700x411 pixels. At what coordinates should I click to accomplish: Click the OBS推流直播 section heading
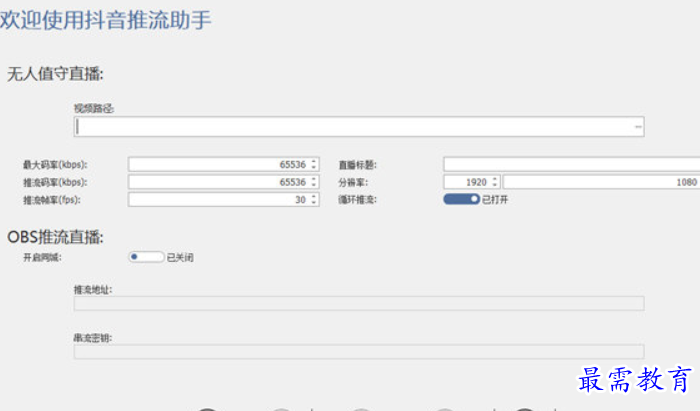55,237
